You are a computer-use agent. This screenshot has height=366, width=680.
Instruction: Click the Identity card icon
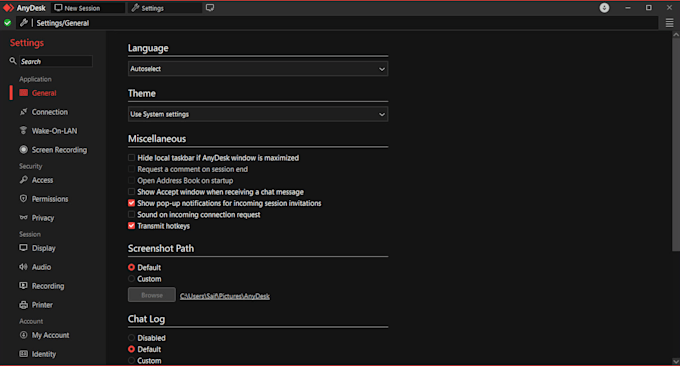(23, 354)
